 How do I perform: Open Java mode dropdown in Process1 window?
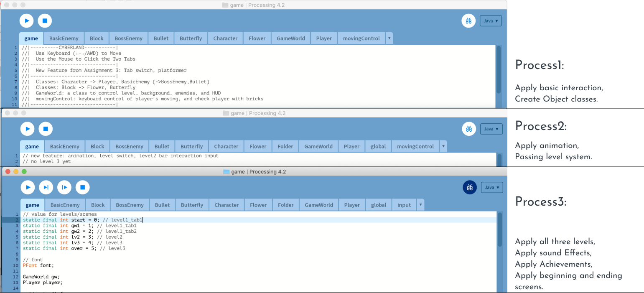[491, 21]
